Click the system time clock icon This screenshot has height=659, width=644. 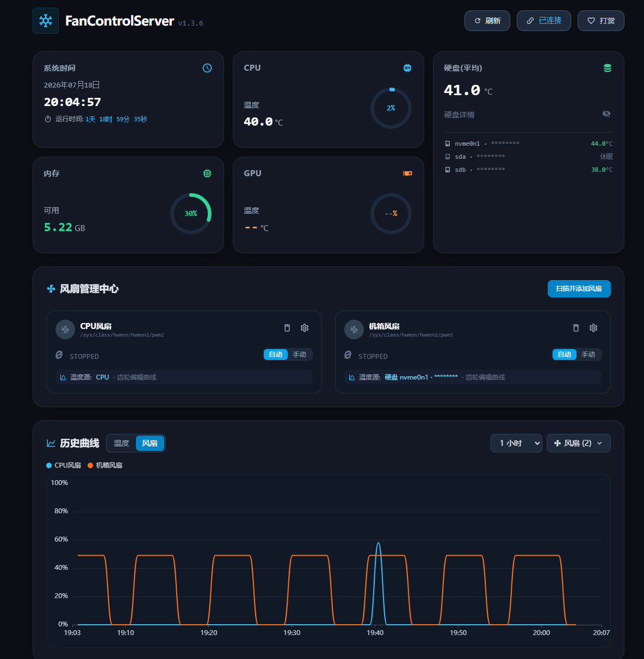[207, 68]
